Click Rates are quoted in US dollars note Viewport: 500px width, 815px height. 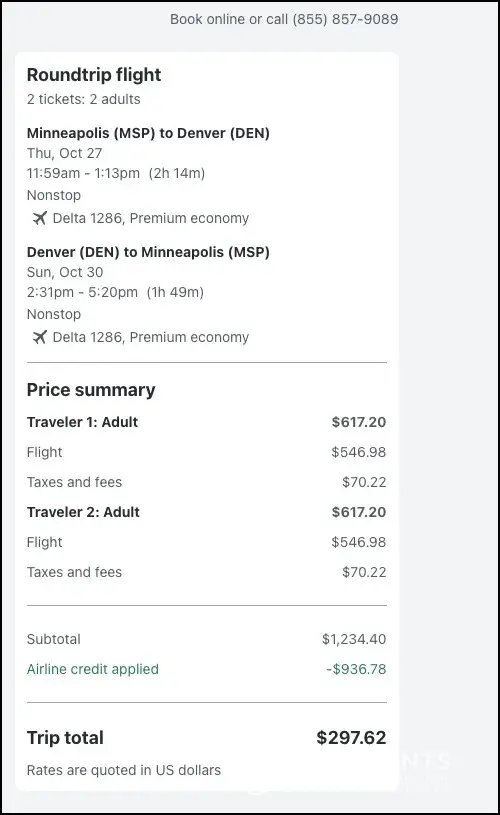pyautogui.click(x=124, y=770)
